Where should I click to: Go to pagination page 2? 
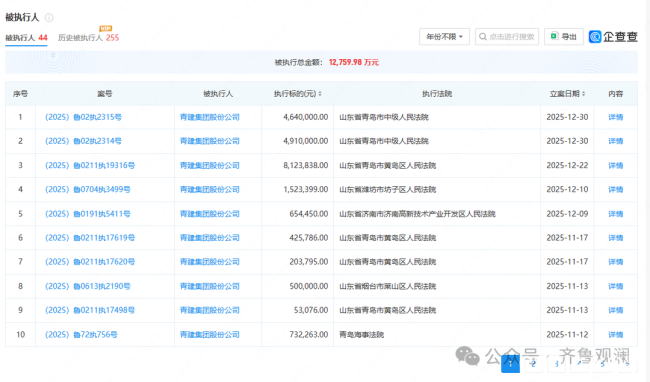pyautogui.click(x=534, y=364)
